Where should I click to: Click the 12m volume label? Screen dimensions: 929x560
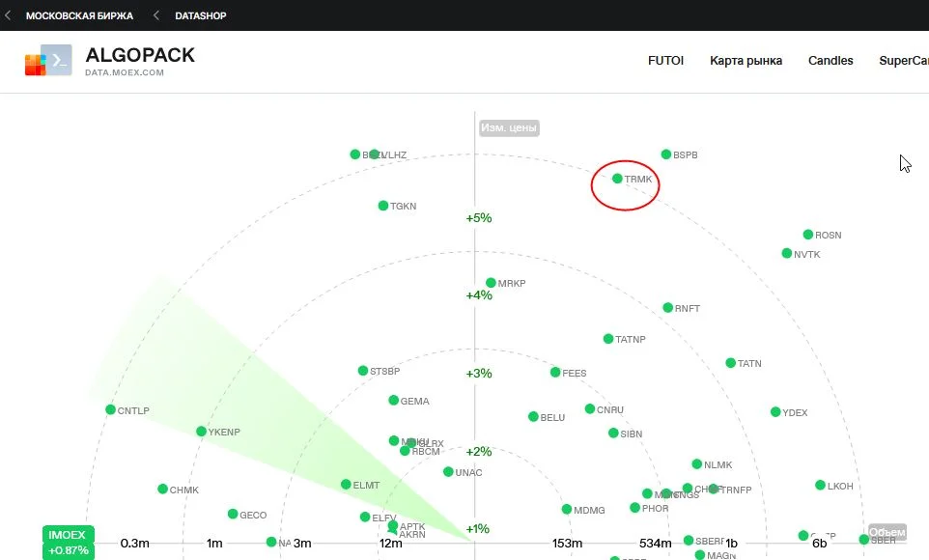[390, 544]
